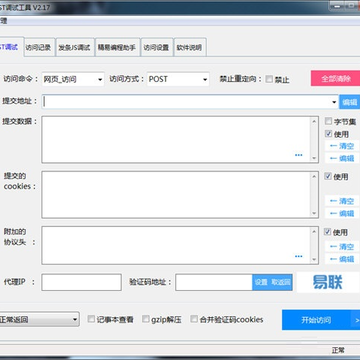The image size is (360, 360).
Task: Open the 正常返回 dropdown
Action: click(39, 320)
